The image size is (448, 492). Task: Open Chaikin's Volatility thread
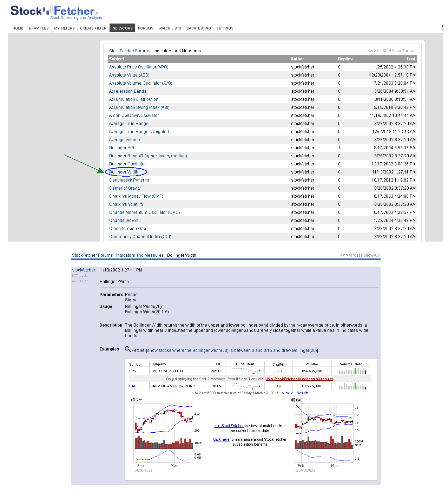(x=126, y=204)
